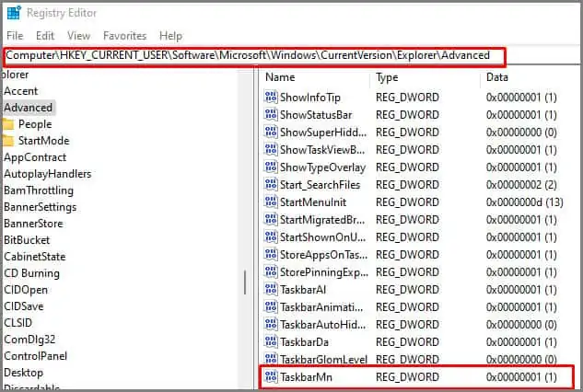Click the ShowInfoTip DWORD icon

point(271,97)
